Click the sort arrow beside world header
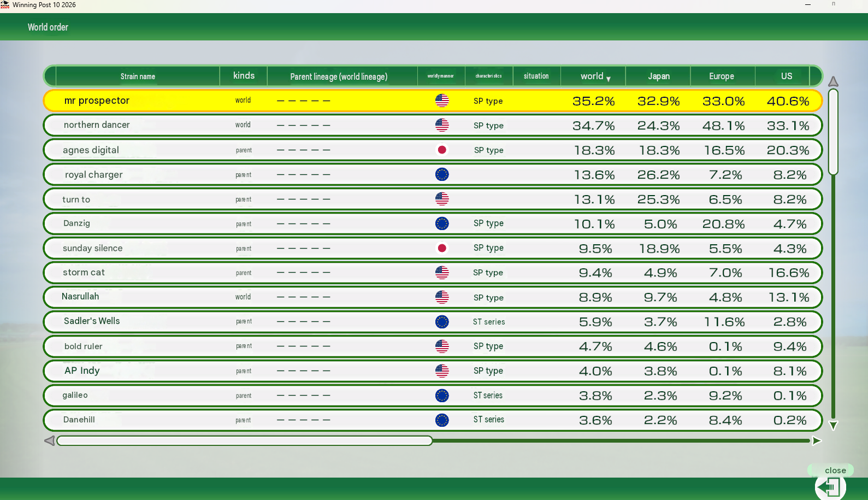This screenshot has width=868, height=500. click(x=608, y=79)
